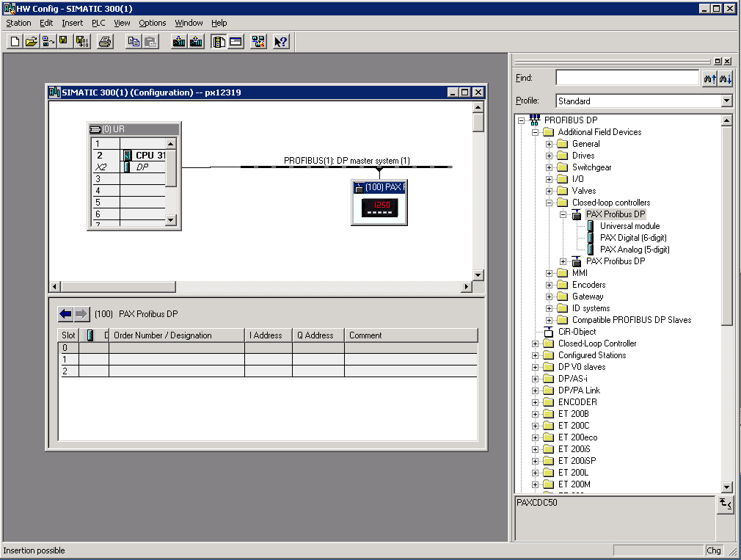This screenshot has height=560, width=741.
Task: Select the Universal module entry
Action: point(630,226)
